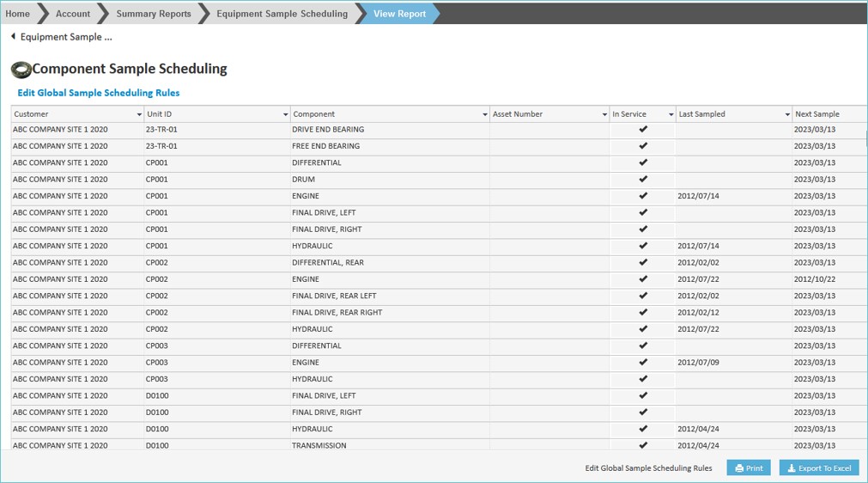
Task: Click the Print button
Action: point(748,468)
